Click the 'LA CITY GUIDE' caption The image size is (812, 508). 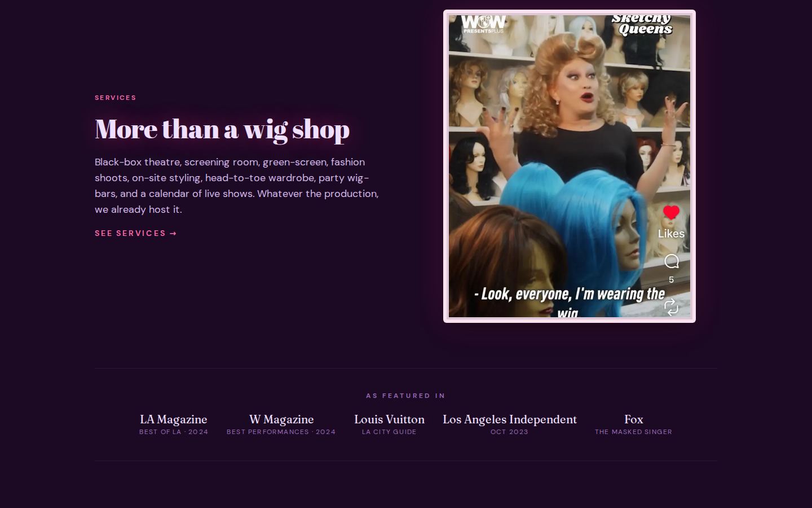(x=389, y=432)
